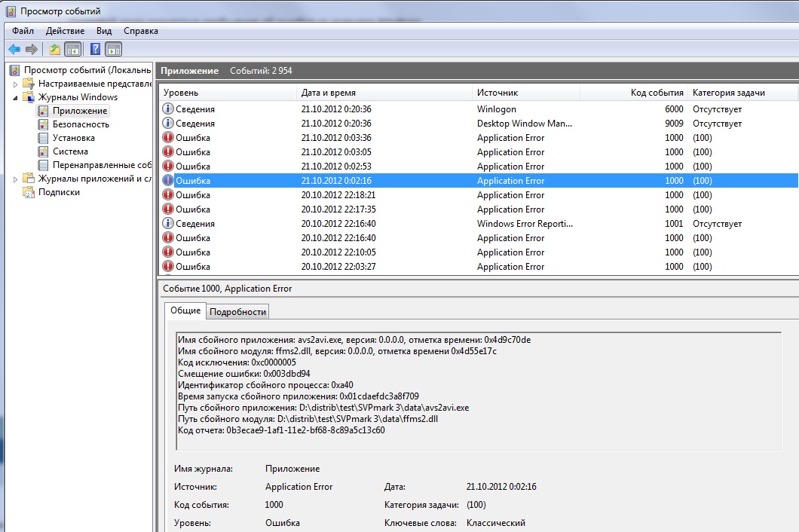This screenshot has width=799, height=532.
Task: Click the Подписки folder icon
Action: [x=29, y=192]
